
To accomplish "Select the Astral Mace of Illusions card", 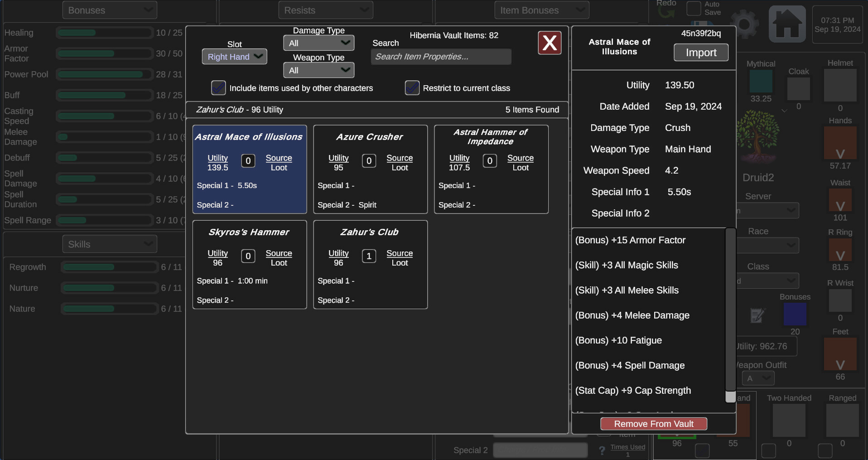I will [x=250, y=169].
